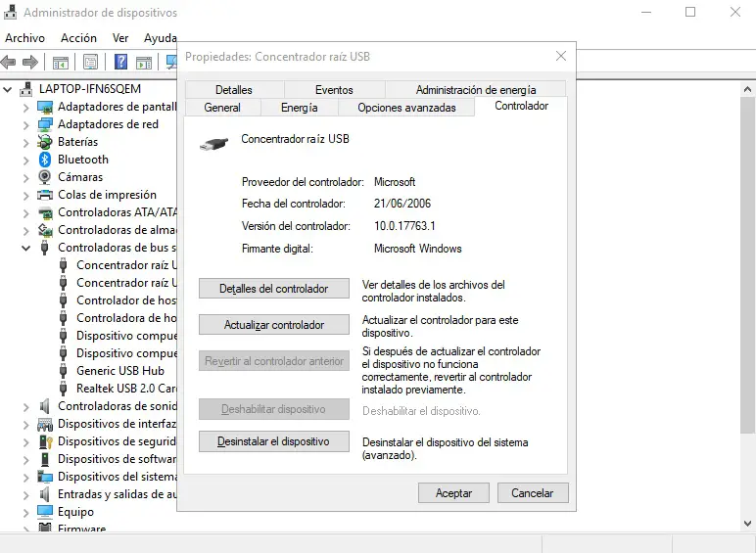Click the Actualizar controlador button
756x553 pixels.
pyautogui.click(x=274, y=325)
